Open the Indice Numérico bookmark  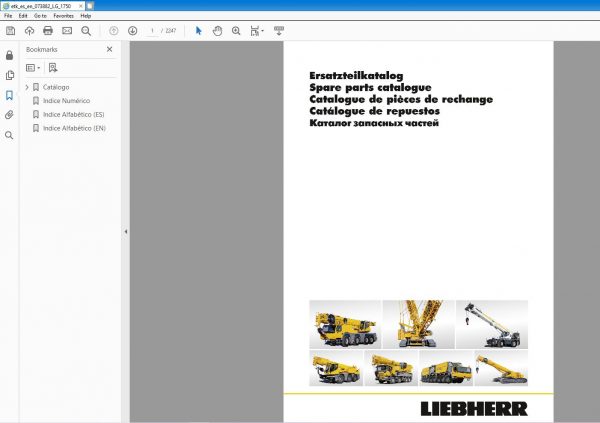[66, 101]
